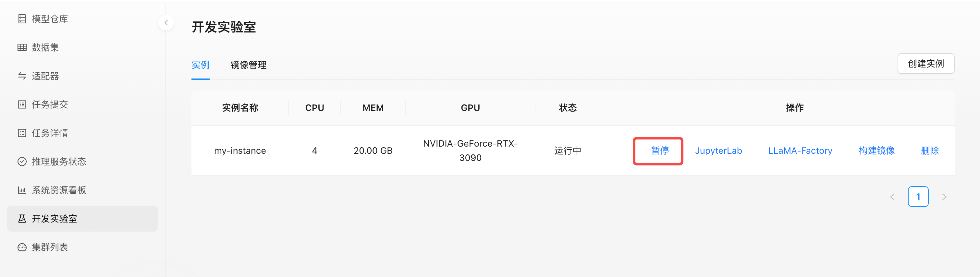The image size is (980, 277).
Task: Click the 适配器 swap-arrows icon
Action: click(22, 76)
